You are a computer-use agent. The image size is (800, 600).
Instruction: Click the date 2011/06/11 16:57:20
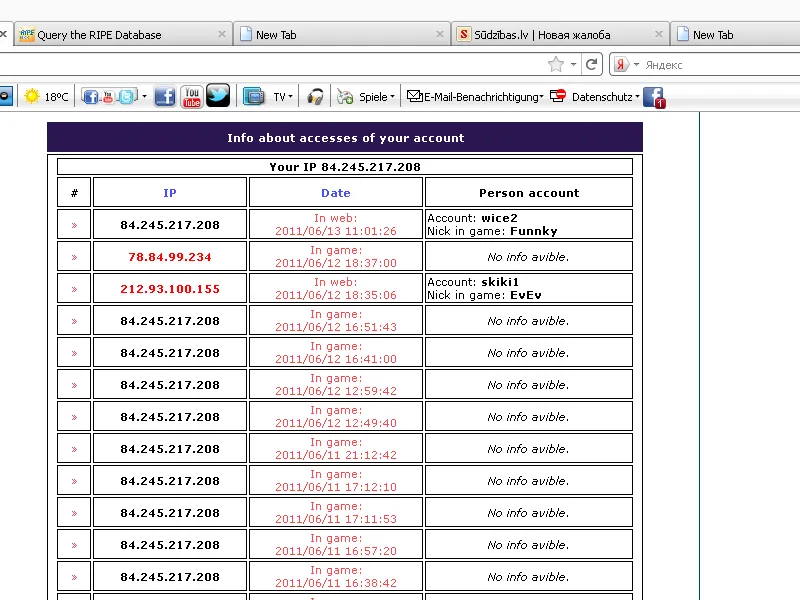336,552
